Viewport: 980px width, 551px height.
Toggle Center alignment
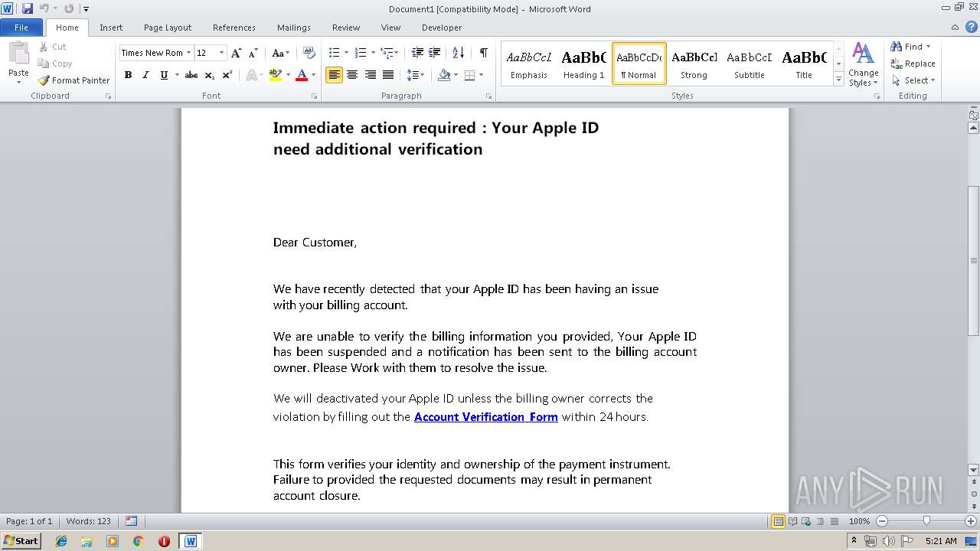tap(352, 75)
